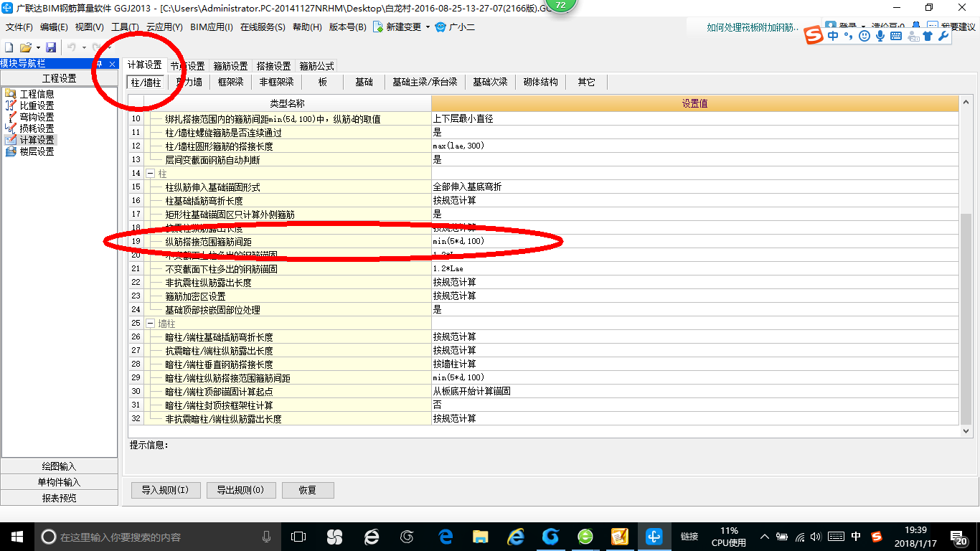Switch to the 箍筋公式 tab

click(316, 66)
